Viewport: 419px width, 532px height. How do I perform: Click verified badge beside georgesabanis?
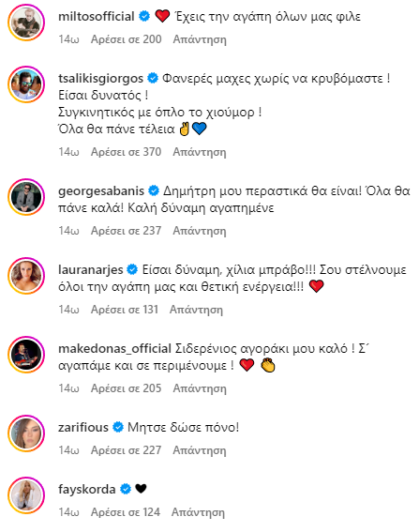click(x=154, y=191)
